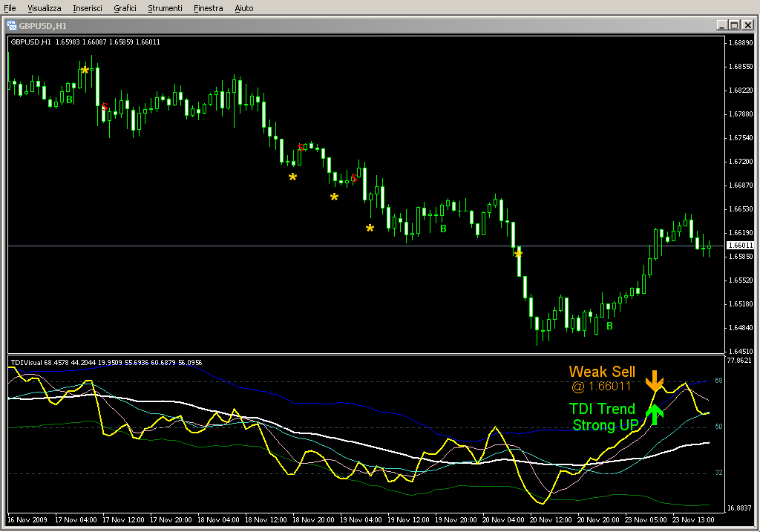Screen dimensions: 760x532
Task: Click the yellow star below 18 Nov 20:00 candles
Action: 292,177
